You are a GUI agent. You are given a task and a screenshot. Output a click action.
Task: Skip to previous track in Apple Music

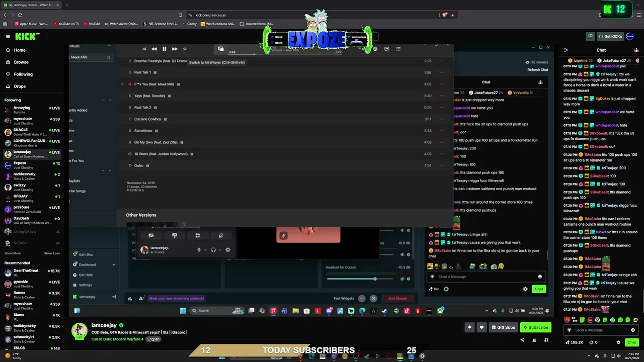pos(154,49)
